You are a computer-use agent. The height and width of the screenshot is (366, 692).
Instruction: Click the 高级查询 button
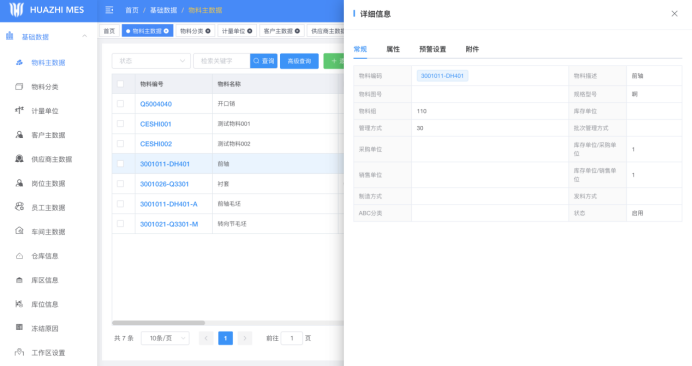(299, 61)
